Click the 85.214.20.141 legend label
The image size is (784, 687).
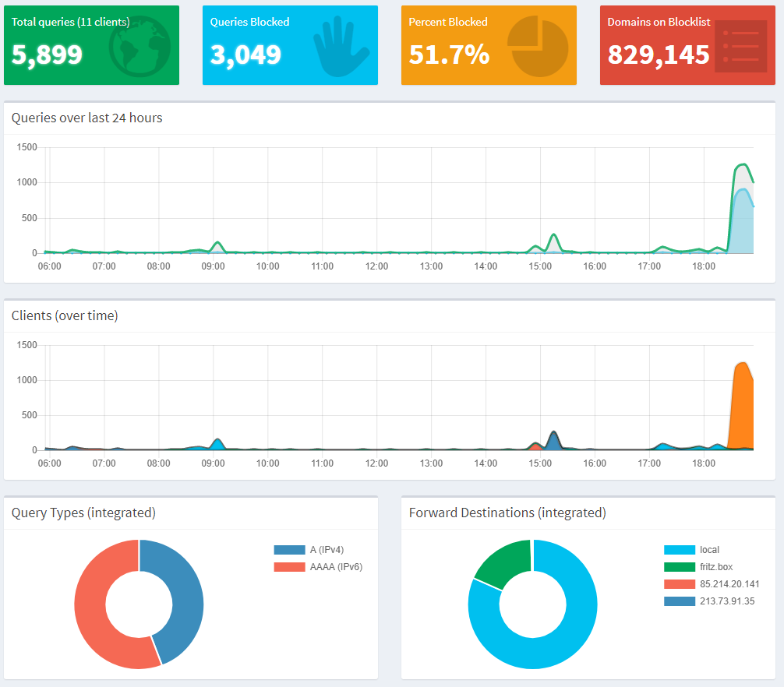729,584
